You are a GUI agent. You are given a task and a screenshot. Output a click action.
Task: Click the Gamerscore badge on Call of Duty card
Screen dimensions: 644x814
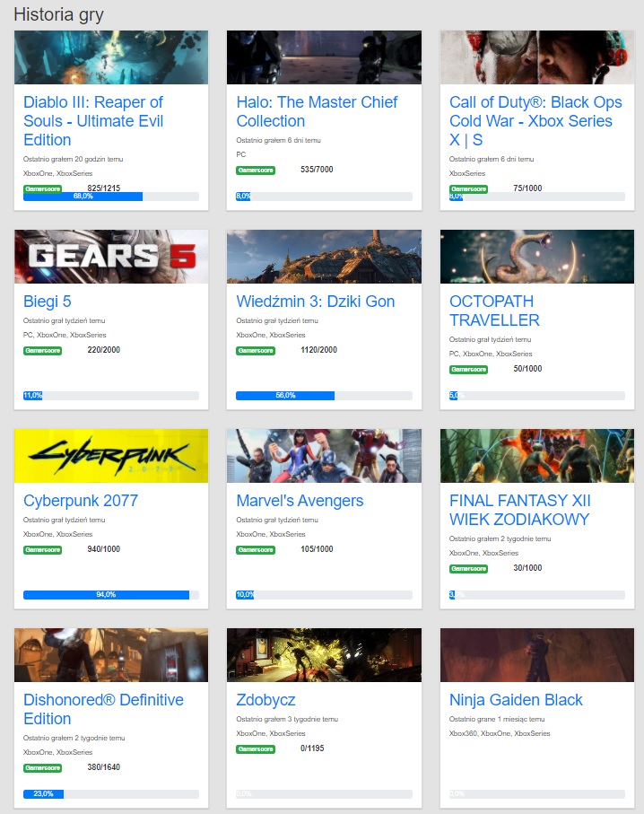468,189
